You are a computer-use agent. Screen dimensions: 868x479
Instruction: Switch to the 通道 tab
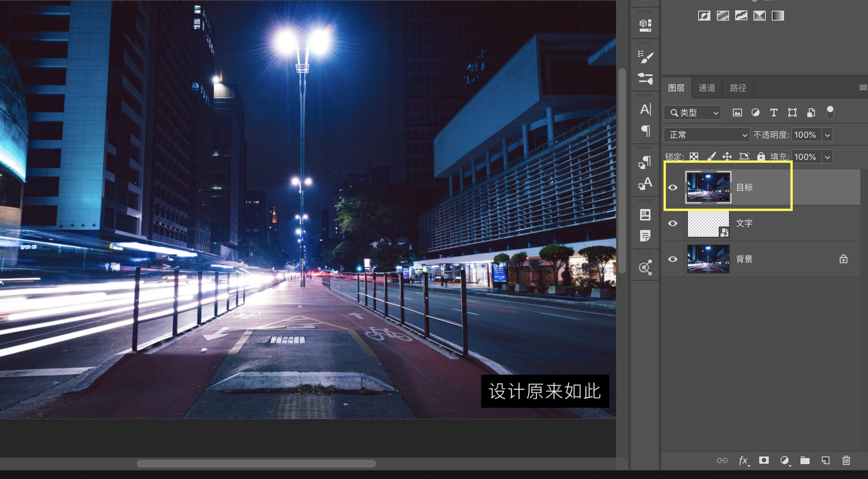pyautogui.click(x=707, y=88)
